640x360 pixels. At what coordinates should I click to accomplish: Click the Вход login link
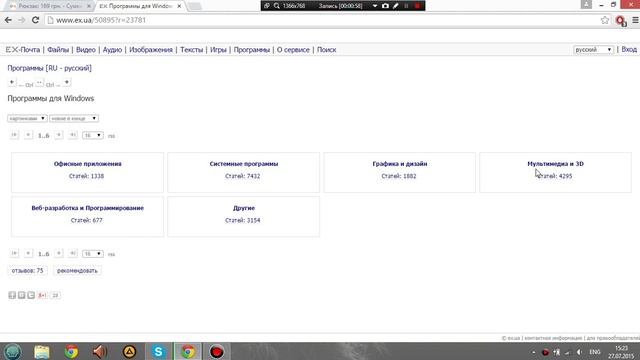click(x=629, y=49)
